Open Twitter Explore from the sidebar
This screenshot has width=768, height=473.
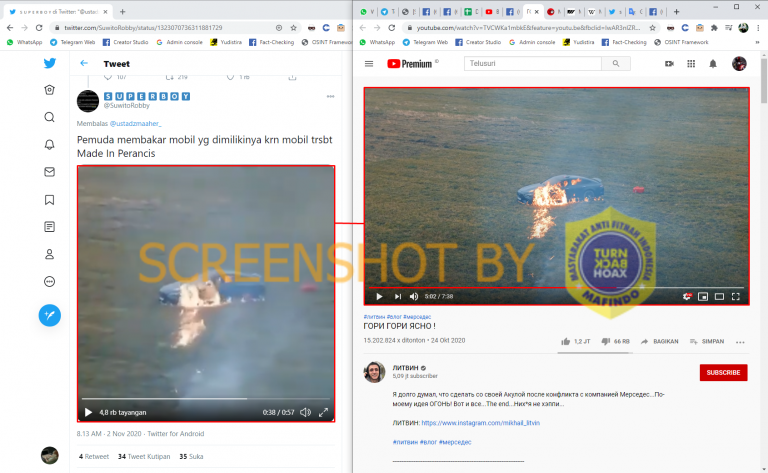coord(49,90)
